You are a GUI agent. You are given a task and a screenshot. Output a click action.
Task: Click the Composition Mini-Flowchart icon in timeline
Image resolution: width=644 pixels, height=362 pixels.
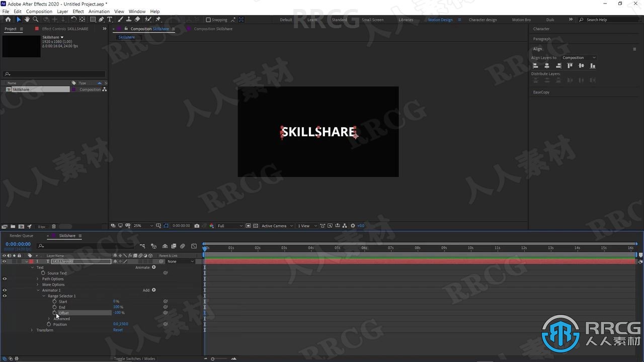pos(142,246)
